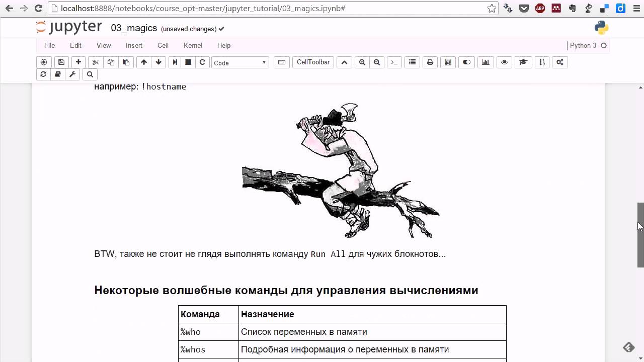Click the Python 3 kernel indicator
644x362 pixels.
[x=588, y=45]
